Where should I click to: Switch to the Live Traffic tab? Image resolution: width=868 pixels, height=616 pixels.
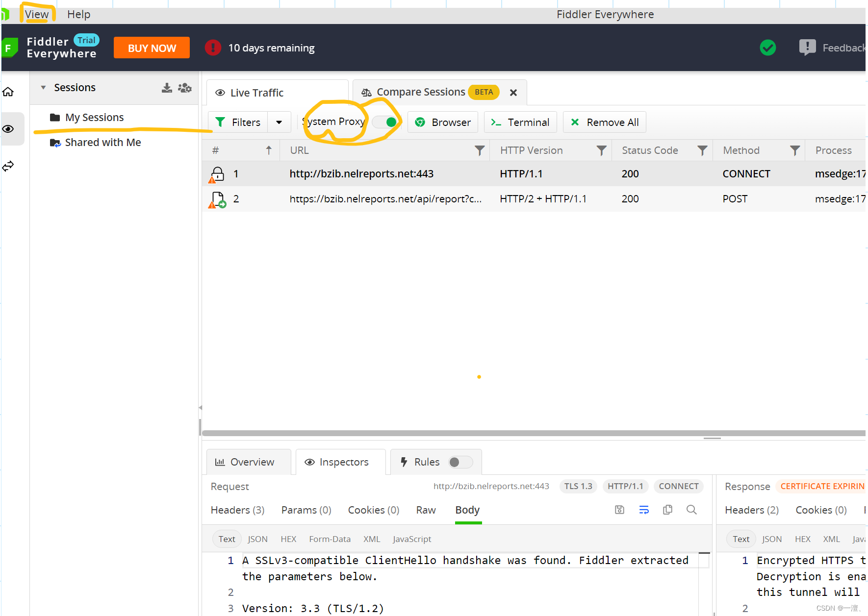point(277,93)
